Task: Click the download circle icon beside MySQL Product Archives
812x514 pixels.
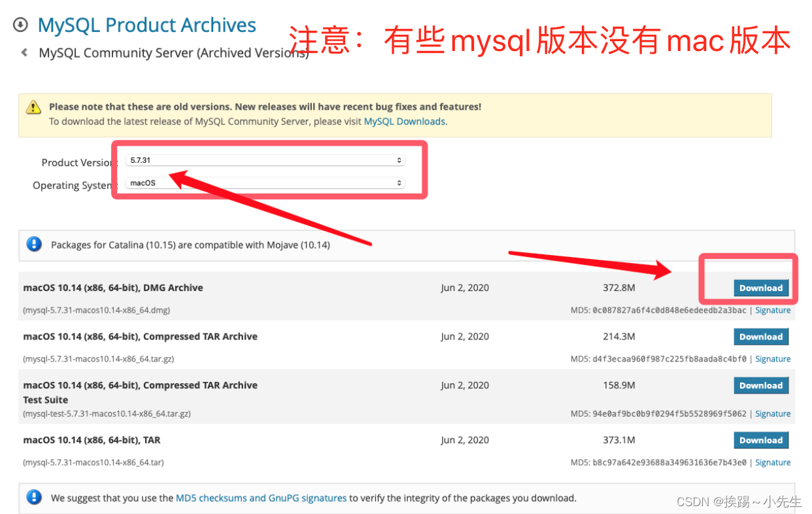Action: tap(20, 25)
